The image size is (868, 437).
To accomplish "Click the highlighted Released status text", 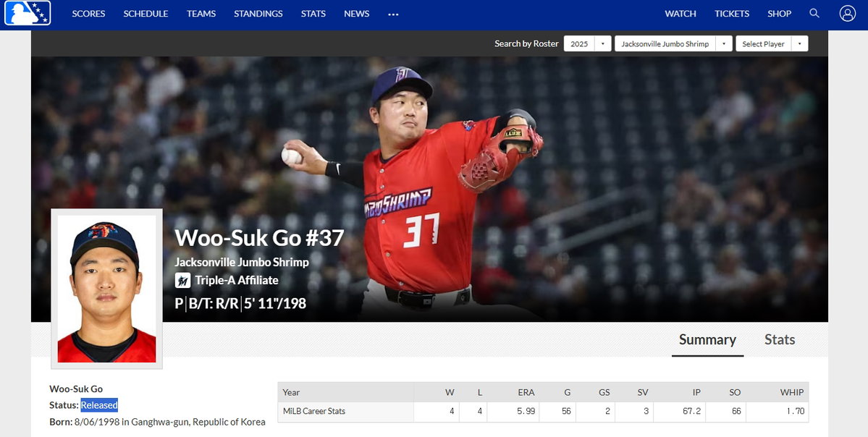I will coord(100,405).
